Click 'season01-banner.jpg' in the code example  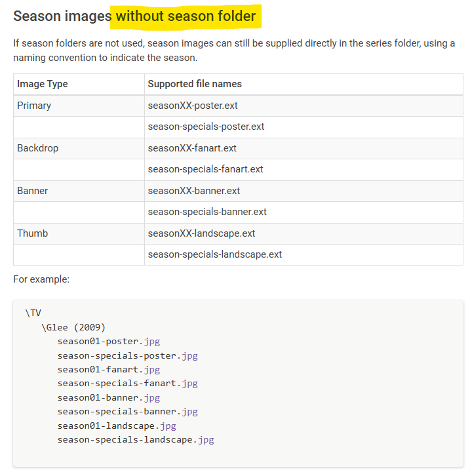[x=108, y=397]
